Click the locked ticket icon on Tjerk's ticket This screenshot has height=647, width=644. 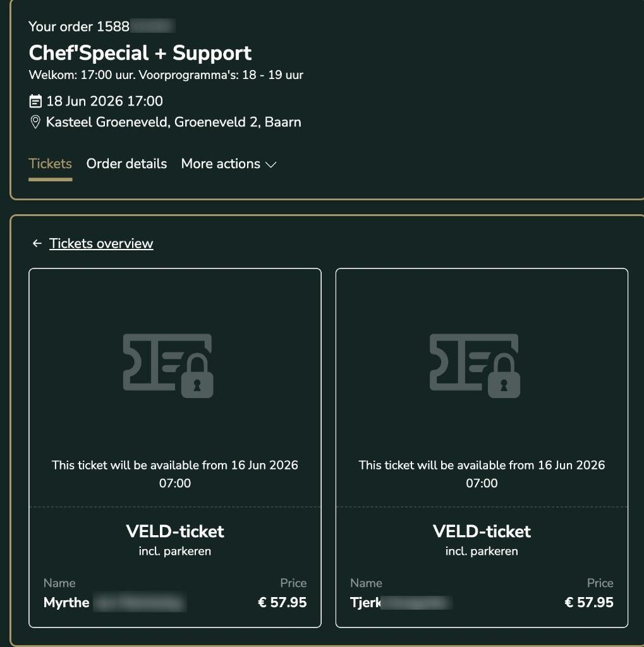coord(475,365)
